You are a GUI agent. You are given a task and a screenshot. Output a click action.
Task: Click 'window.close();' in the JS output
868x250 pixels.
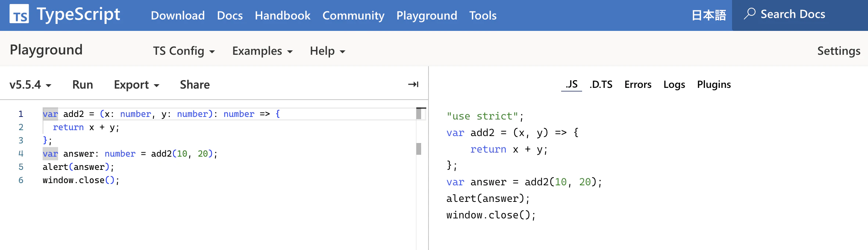(x=491, y=215)
